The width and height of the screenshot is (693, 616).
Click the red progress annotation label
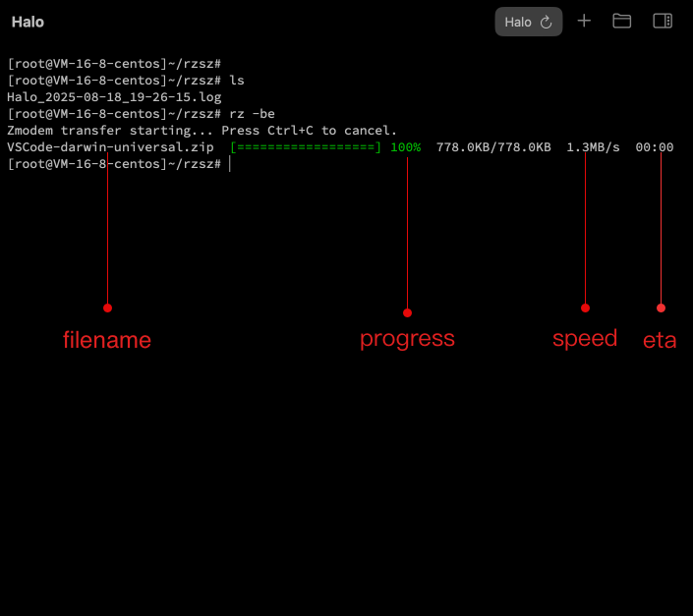pyautogui.click(x=407, y=339)
